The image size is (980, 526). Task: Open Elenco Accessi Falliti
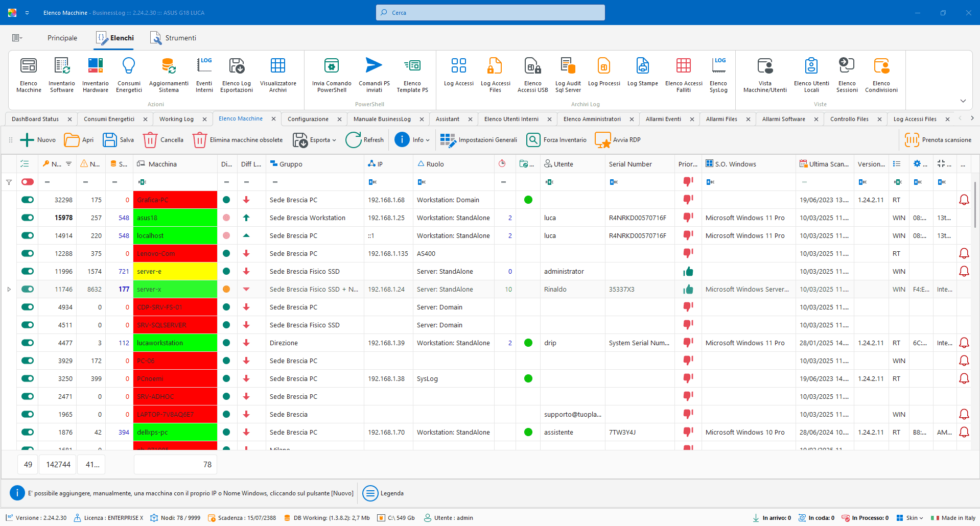(x=684, y=75)
